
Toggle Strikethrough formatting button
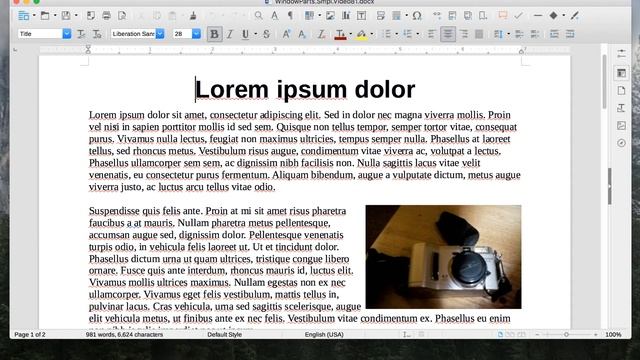(266, 34)
